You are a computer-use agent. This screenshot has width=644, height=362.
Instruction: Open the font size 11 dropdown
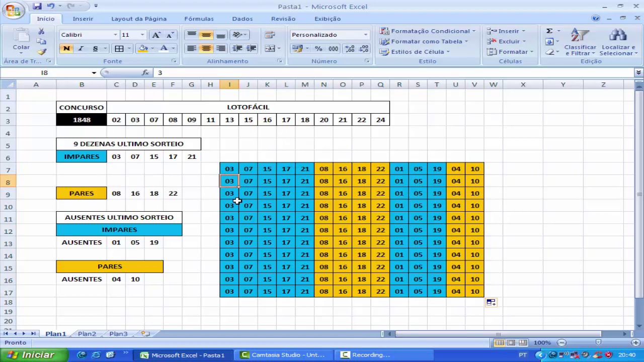pos(142,35)
